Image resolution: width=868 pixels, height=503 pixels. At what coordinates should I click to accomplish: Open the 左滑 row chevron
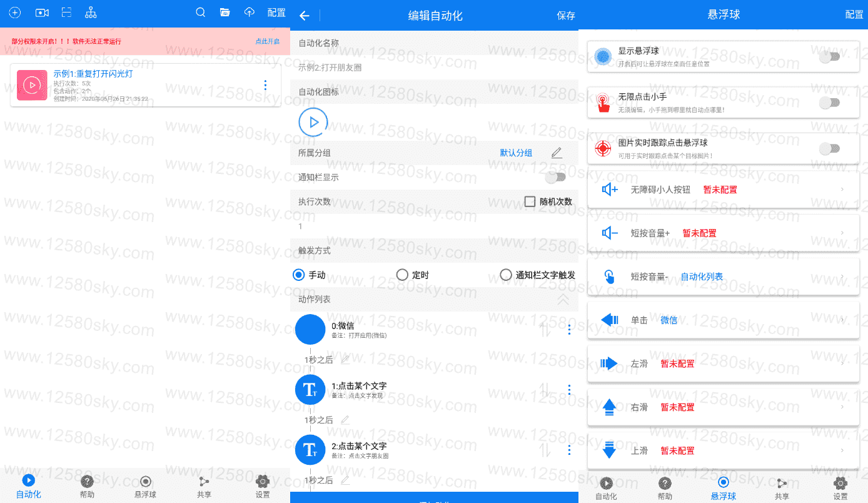pyautogui.click(x=842, y=363)
